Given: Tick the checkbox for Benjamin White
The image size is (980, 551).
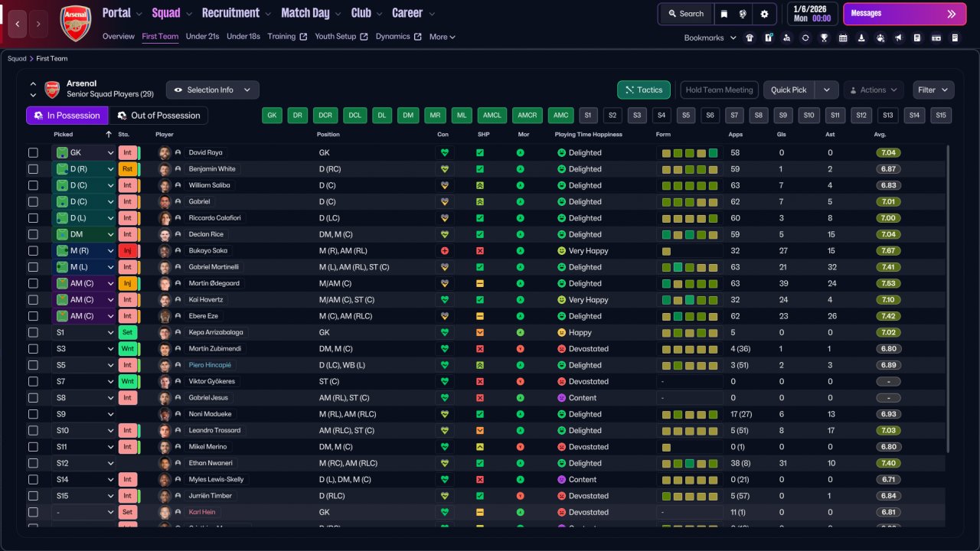Looking at the screenshot, I should tap(33, 169).
